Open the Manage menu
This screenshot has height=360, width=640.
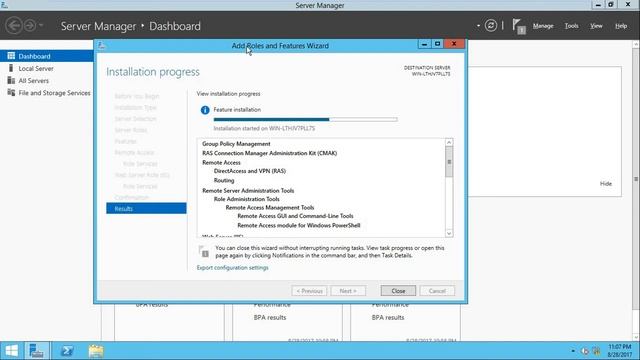tap(543, 26)
